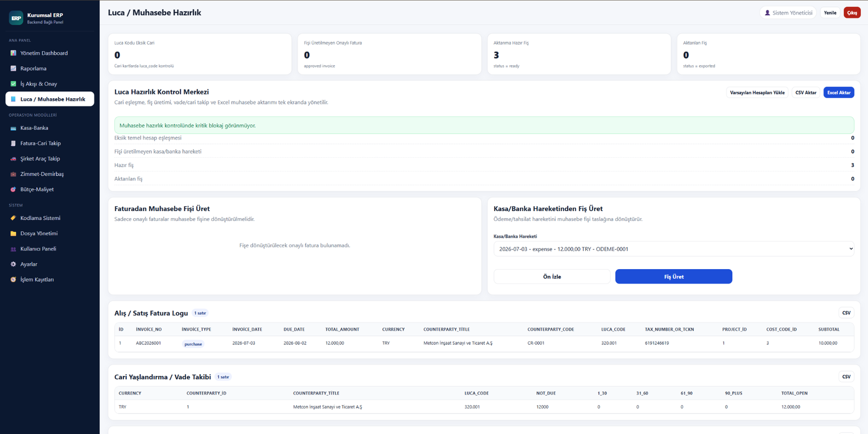Screen dimensions: 868x434
Task: Click the Sistem Yöneticisi user badge
Action: [788, 12]
